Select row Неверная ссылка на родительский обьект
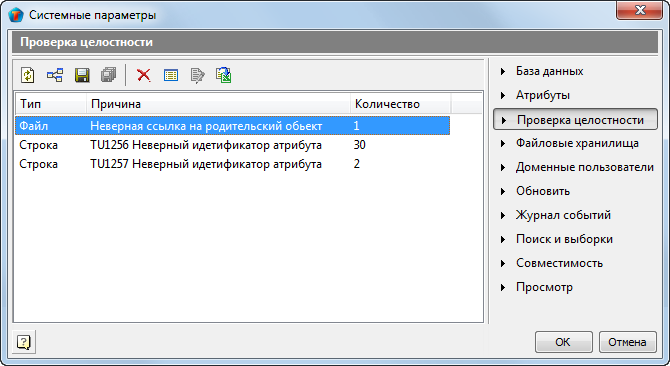Image resolution: width=670 pixels, height=366 pixels. pos(232,126)
